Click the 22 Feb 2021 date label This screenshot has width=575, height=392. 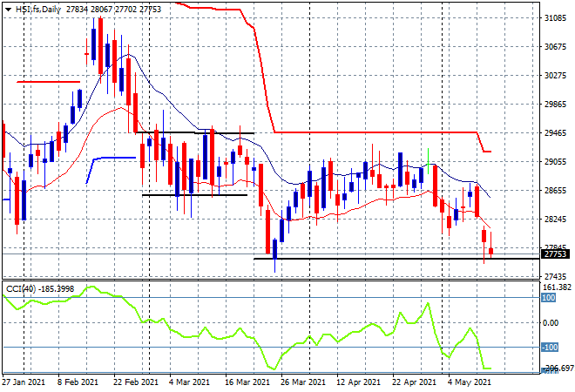coord(136,382)
